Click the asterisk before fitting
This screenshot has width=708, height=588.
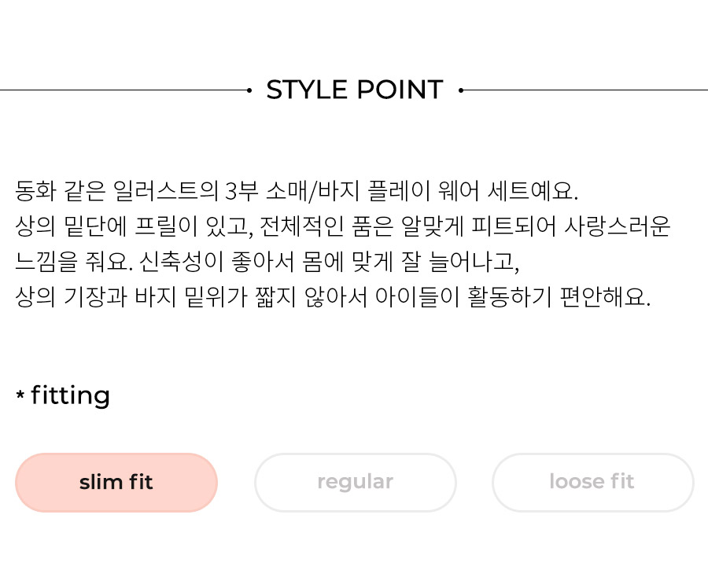pos(20,395)
